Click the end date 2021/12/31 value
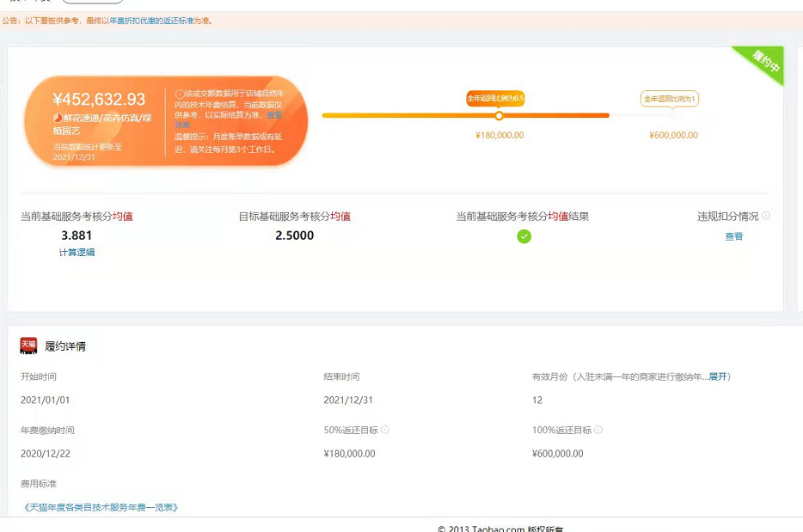 coord(348,400)
